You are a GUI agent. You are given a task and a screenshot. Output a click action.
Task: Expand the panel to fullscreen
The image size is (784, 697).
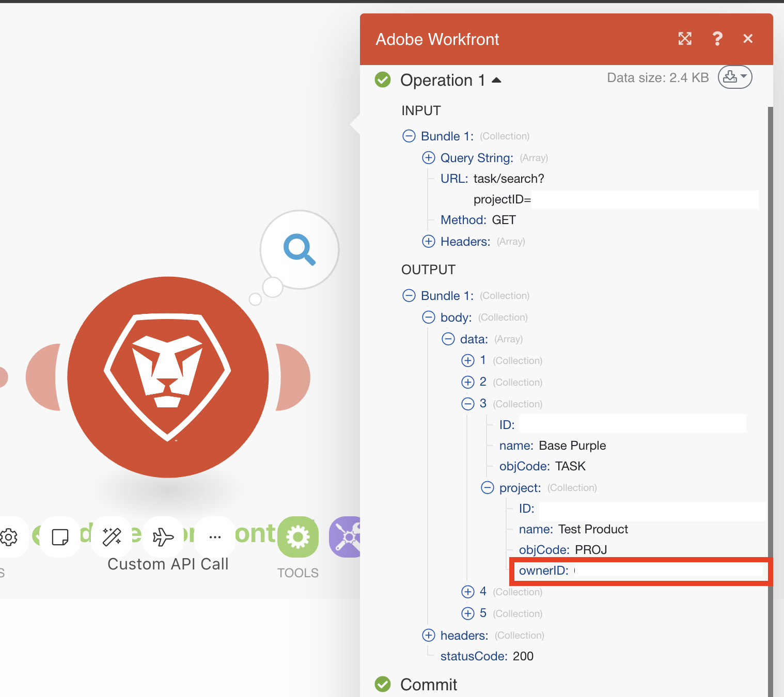coord(685,39)
